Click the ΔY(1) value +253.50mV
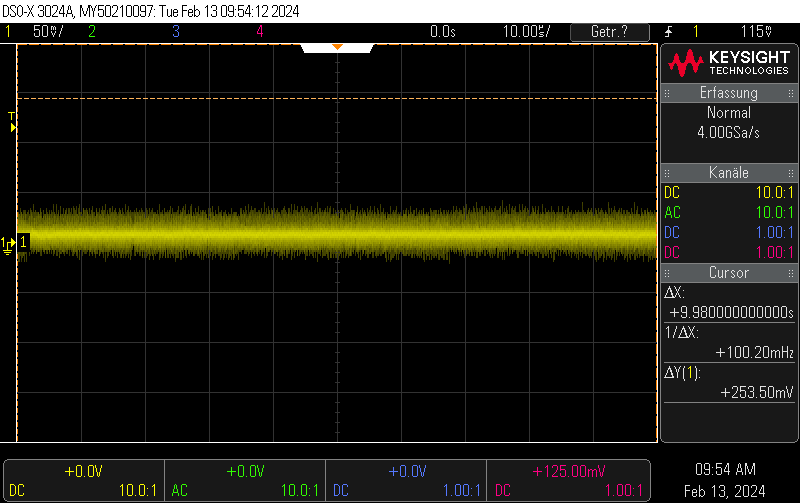Viewport: 800px width, 503px height. click(757, 392)
